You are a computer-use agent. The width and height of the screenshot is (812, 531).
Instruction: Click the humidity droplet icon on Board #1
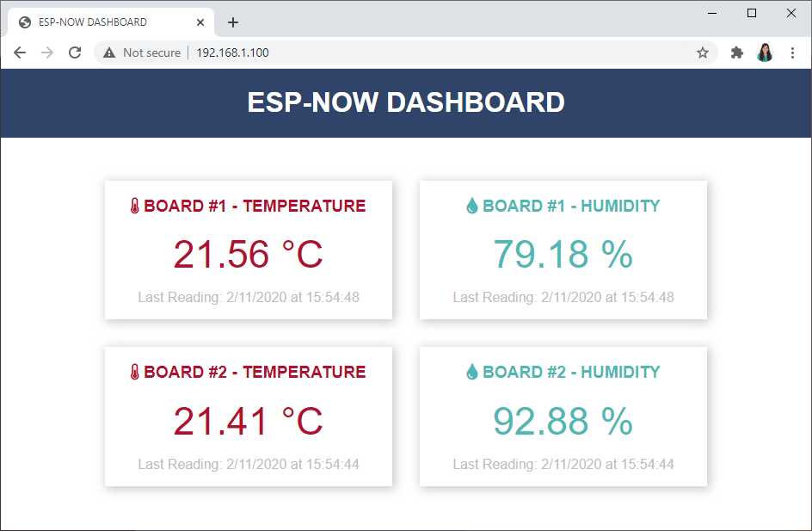coord(471,206)
